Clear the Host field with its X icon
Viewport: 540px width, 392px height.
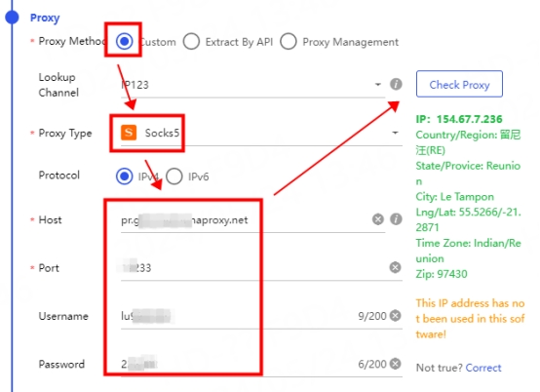pyautogui.click(x=378, y=219)
